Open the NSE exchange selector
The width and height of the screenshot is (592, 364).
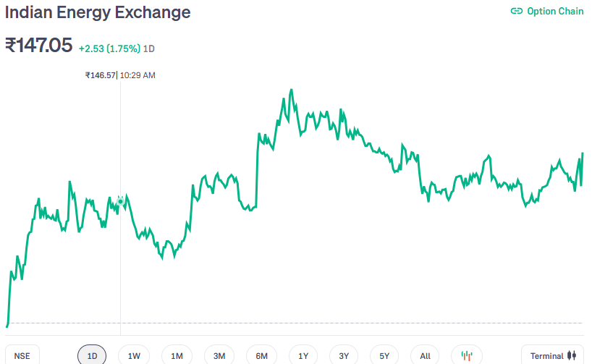click(x=22, y=355)
